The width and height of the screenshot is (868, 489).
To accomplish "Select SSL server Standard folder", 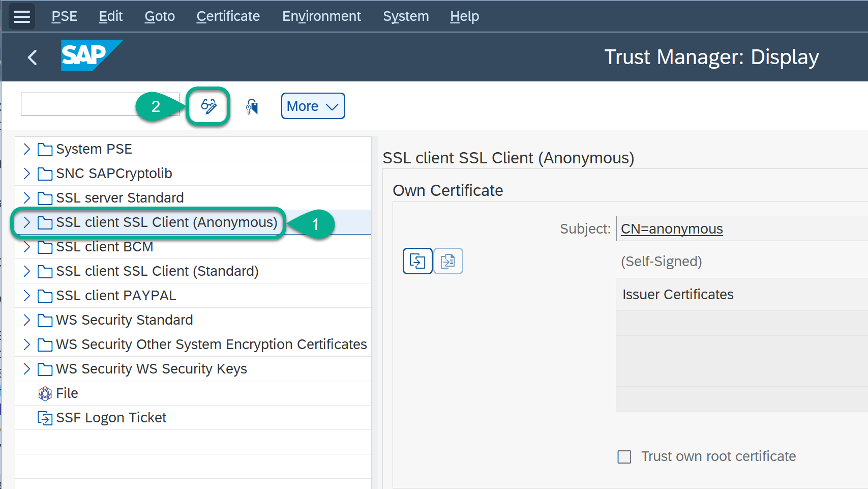I will point(119,198).
